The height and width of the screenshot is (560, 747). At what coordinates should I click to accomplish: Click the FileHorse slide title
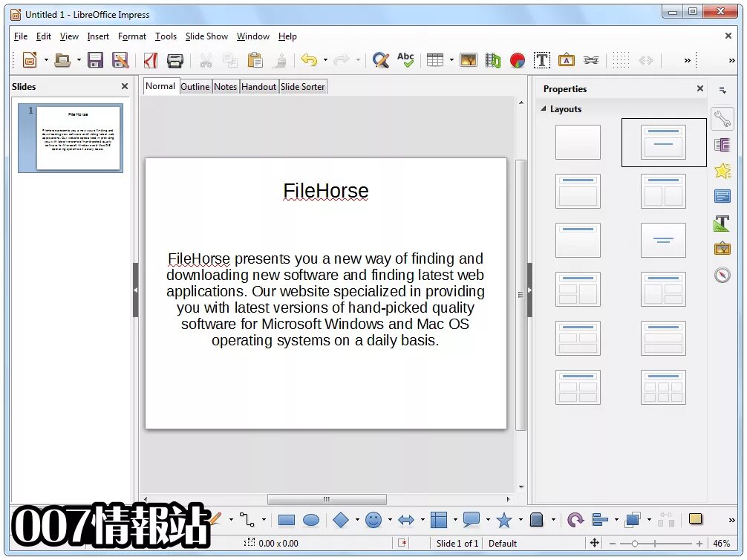(326, 191)
